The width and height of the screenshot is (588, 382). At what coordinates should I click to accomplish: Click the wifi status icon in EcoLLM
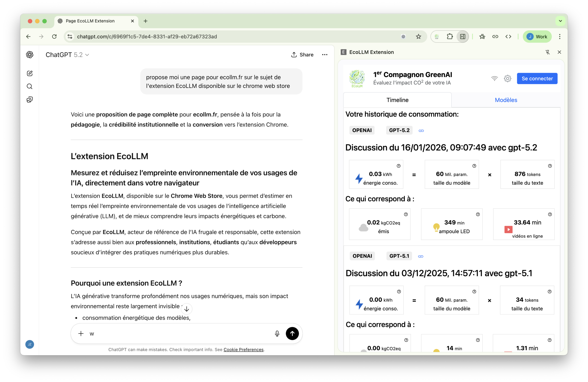click(x=494, y=78)
